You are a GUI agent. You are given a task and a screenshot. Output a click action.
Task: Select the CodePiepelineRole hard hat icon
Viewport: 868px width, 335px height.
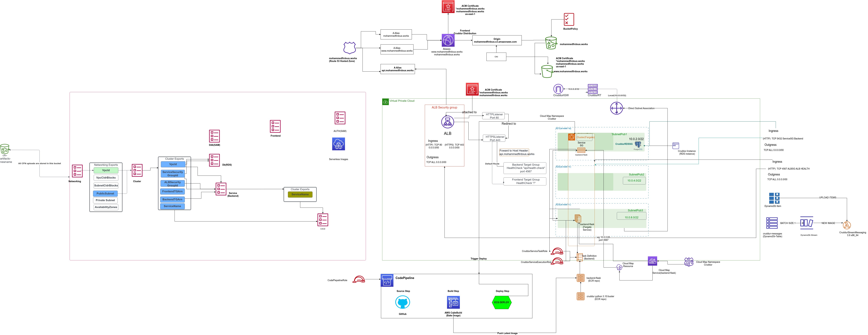359,280
